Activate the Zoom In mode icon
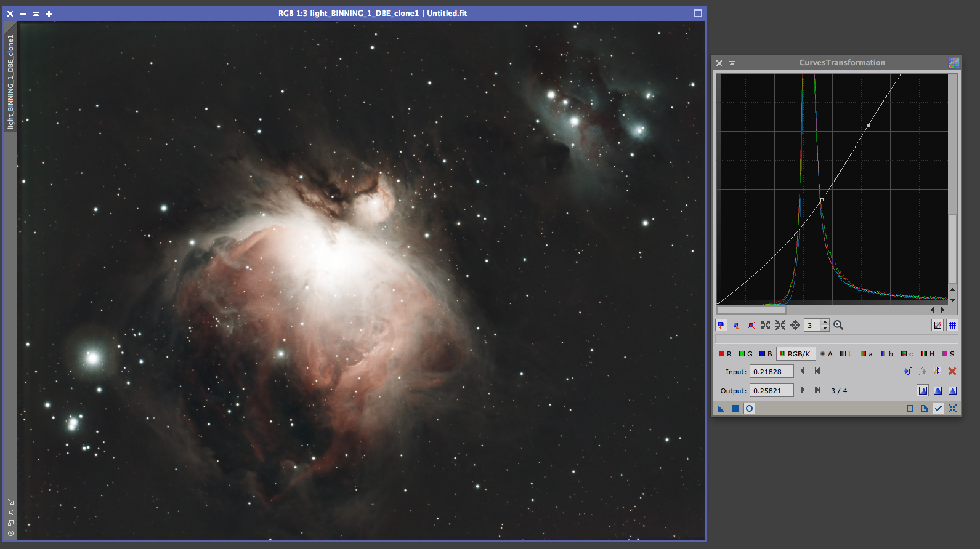 click(766, 325)
